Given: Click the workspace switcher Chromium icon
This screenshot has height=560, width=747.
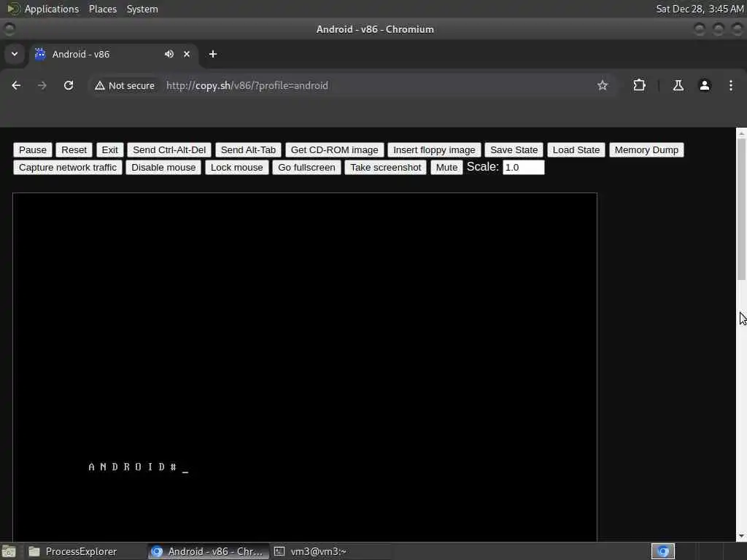Looking at the screenshot, I should (663, 551).
